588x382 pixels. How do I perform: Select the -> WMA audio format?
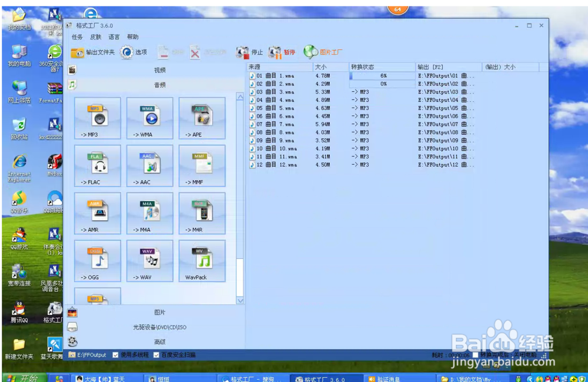tap(149, 118)
